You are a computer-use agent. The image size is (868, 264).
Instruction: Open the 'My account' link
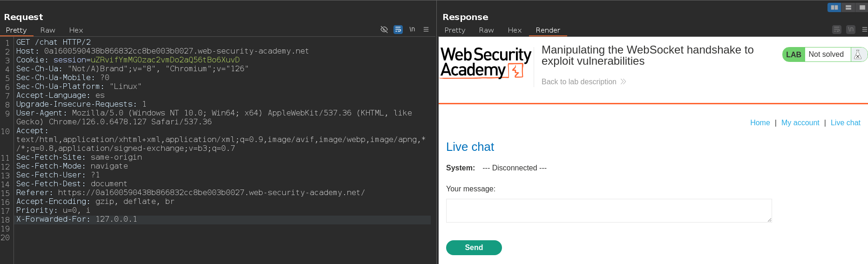[800, 123]
